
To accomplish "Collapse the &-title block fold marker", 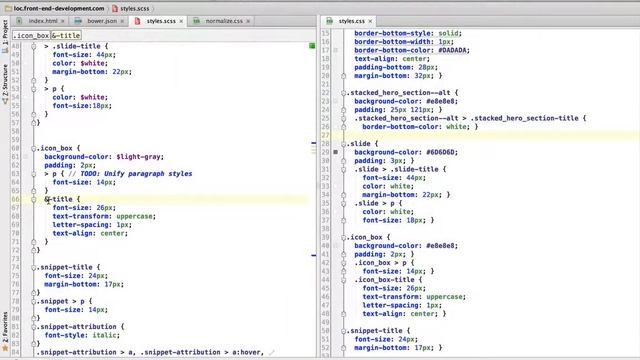I will [x=34, y=199].
